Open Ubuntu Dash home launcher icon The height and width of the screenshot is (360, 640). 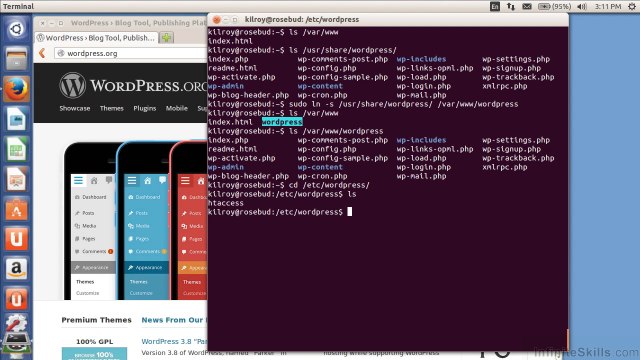point(16,29)
